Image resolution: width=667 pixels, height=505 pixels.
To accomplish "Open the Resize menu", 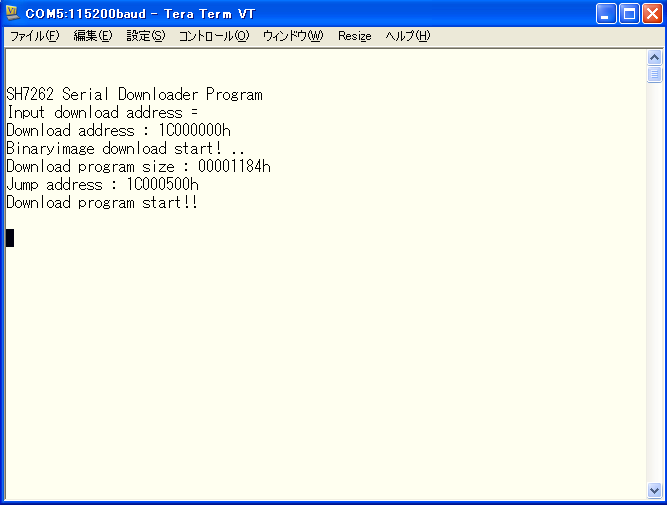I will click(354, 36).
